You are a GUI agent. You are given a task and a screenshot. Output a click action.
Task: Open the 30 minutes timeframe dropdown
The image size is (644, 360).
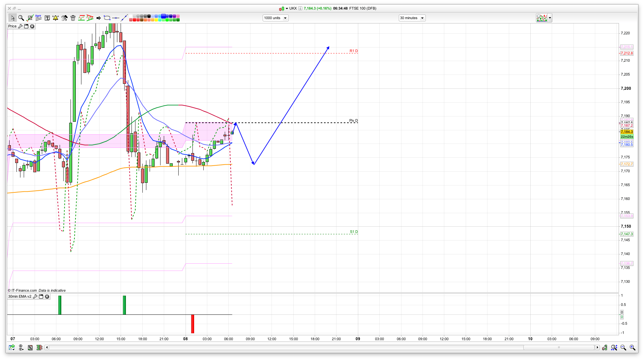[x=412, y=18]
